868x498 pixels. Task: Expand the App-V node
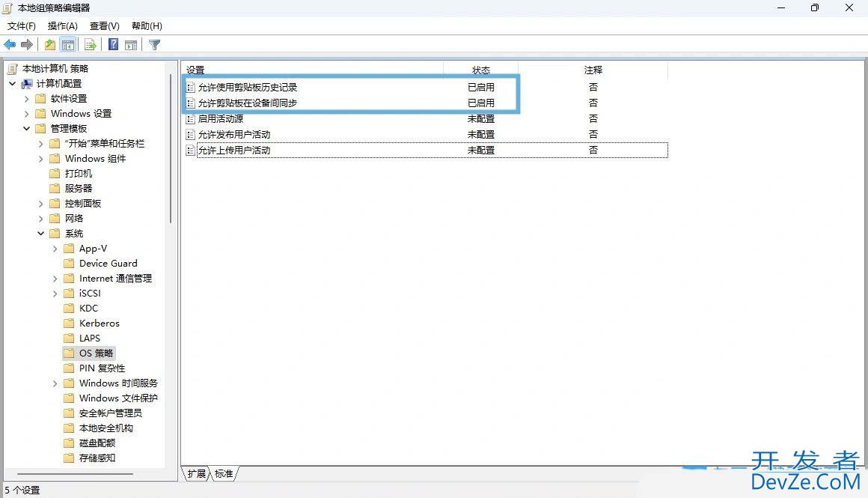point(55,249)
